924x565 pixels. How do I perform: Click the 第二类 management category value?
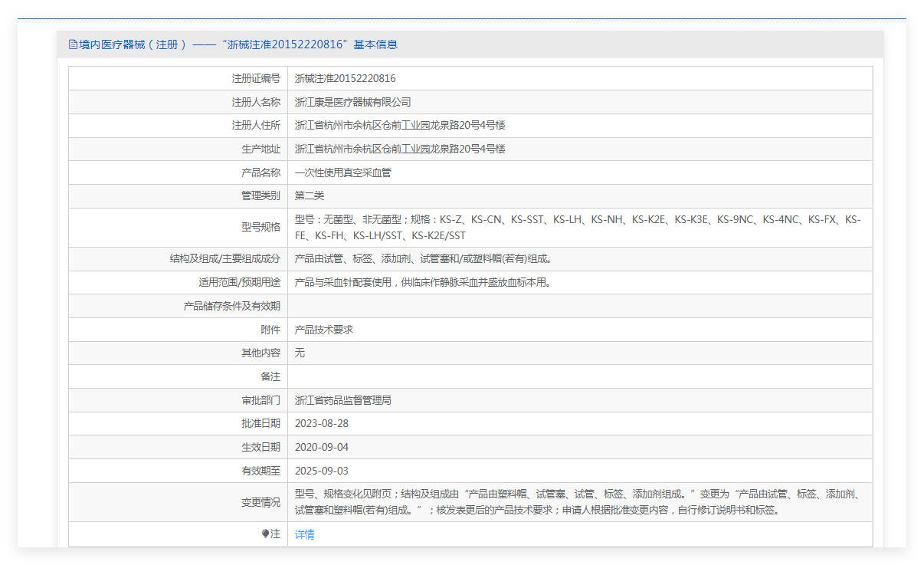click(x=310, y=196)
